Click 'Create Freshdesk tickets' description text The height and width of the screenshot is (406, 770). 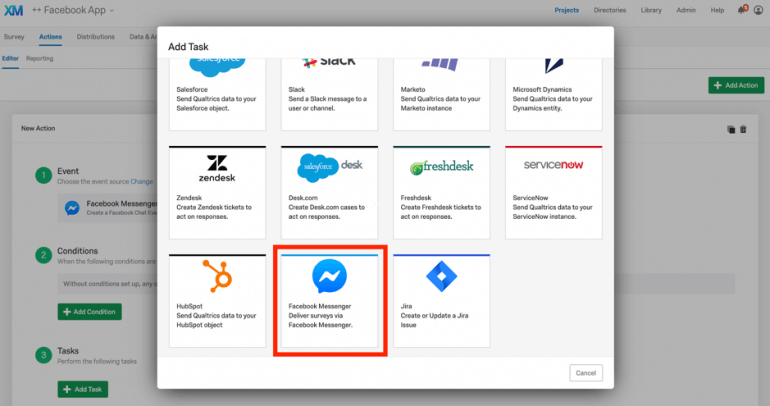(x=440, y=212)
